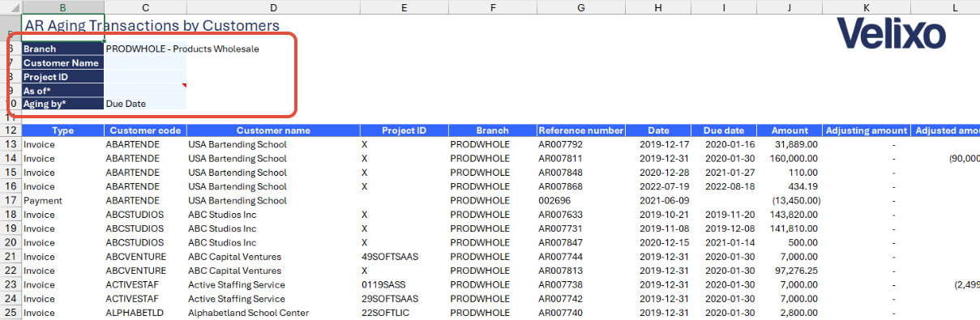Click the Velixo logo
The image size is (980, 320).
click(890, 34)
